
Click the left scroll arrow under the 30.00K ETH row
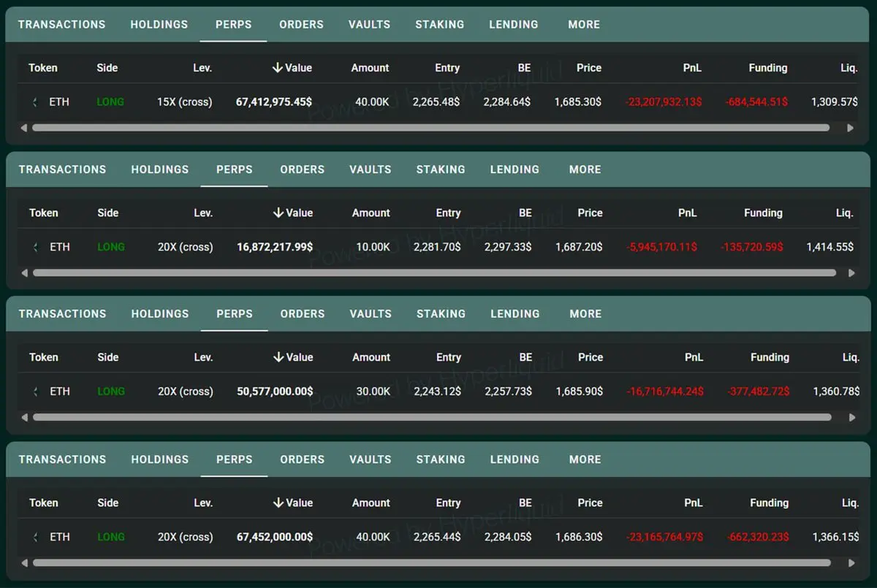(25, 418)
